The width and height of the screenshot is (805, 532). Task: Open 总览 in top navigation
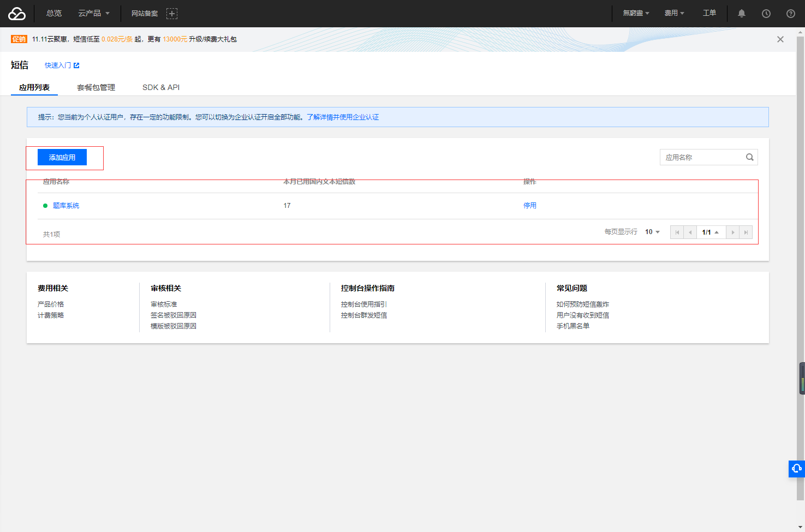pyautogui.click(x=54, y=13)
